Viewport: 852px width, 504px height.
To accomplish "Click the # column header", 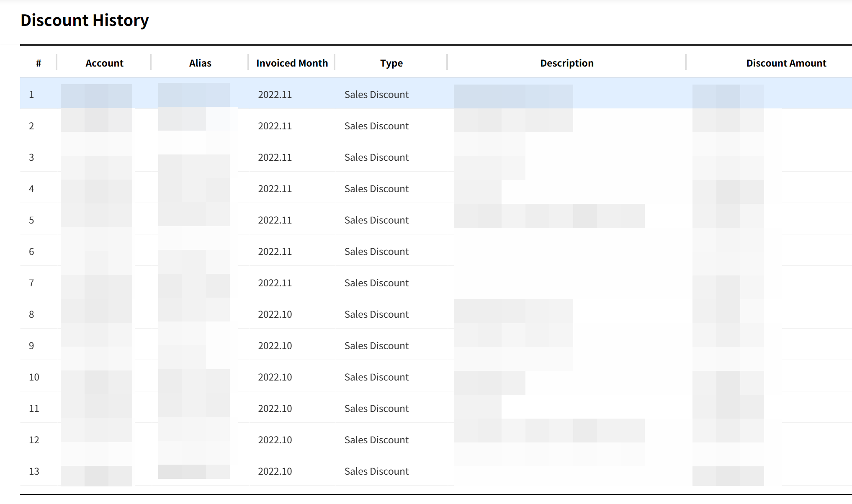I will [x=39, y=63].
